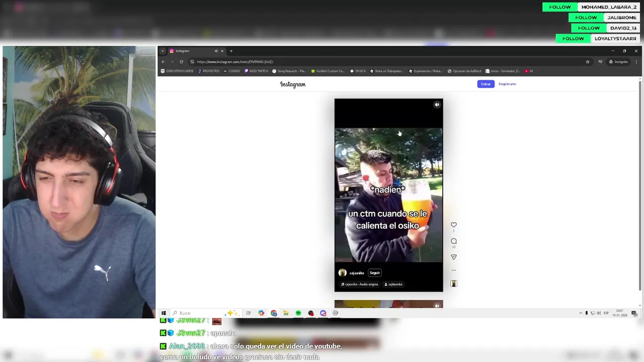Open Google Chrome from the taskbar
The image size is (644, 362).
(274, 313)
